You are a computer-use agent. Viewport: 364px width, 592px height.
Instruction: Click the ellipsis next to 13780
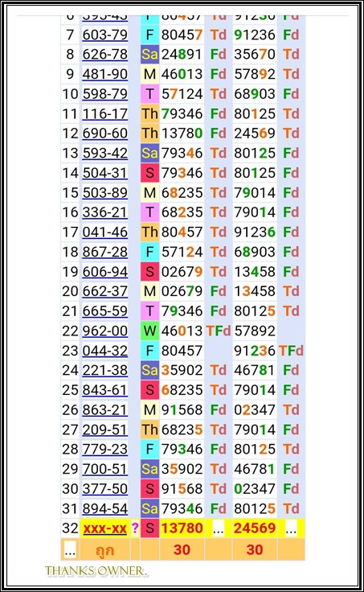[219, 530]
